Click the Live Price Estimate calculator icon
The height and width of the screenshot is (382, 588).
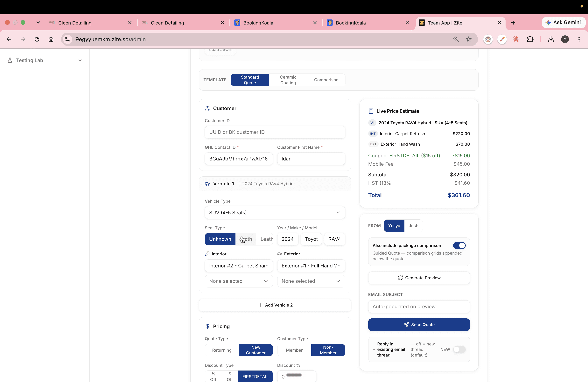coord(371,111)
